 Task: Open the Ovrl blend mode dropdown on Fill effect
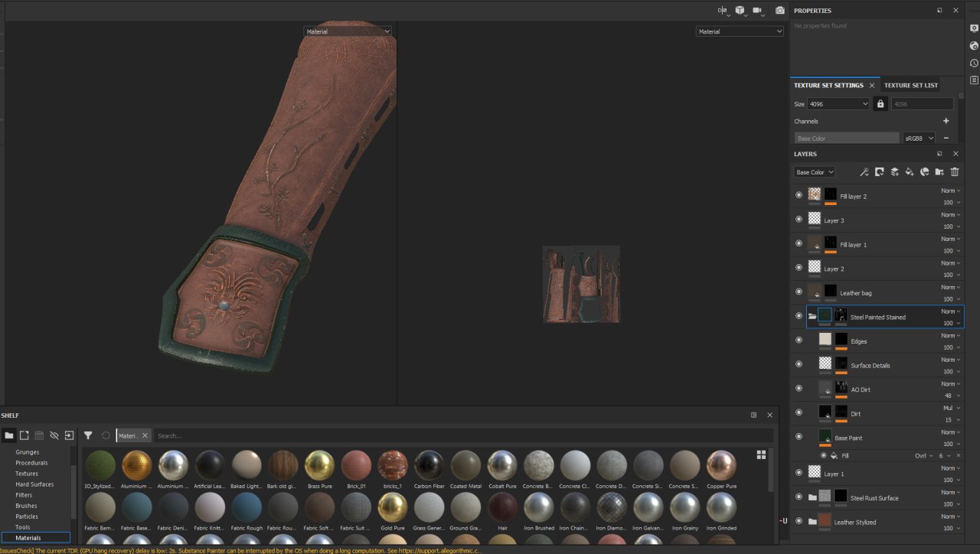click(923, 455)
